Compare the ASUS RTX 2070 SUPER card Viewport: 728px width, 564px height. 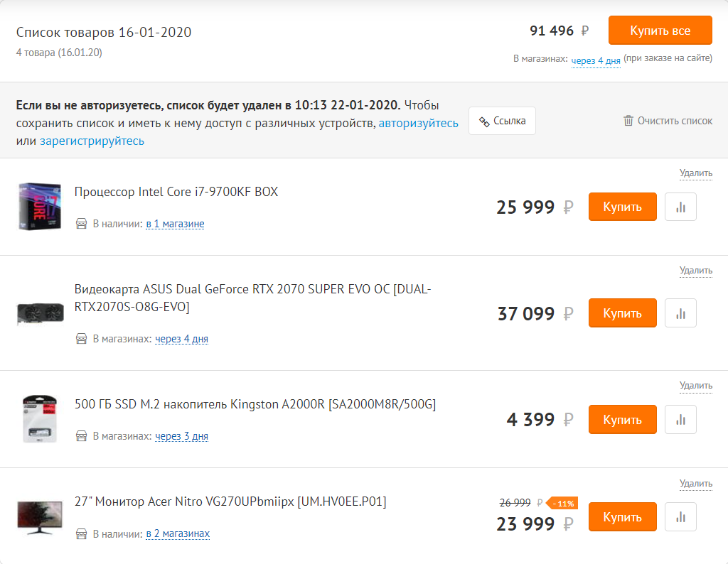(x=680, y=313)
